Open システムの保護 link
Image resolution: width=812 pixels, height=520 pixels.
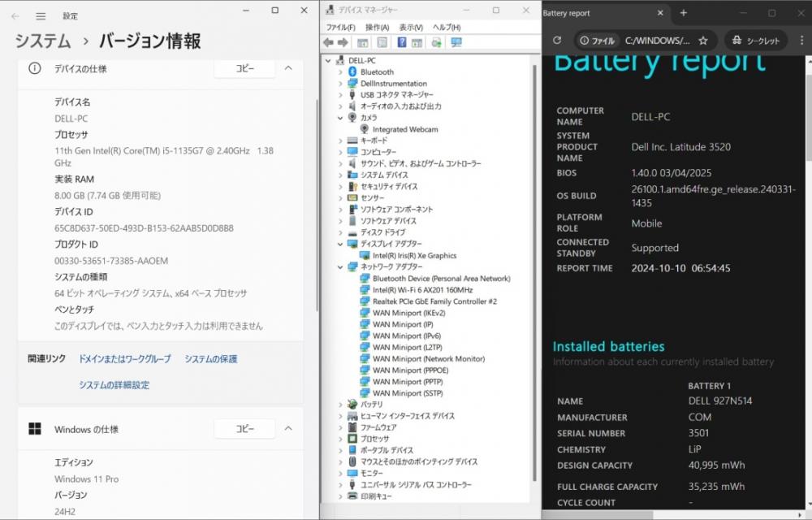[211, 358]
